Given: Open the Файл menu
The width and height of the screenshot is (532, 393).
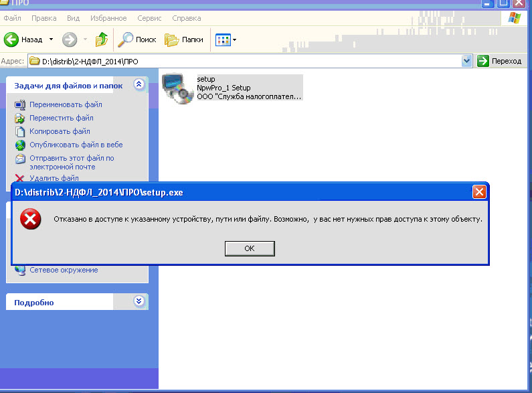Looking at the screenshot, I should pos(12,18).
